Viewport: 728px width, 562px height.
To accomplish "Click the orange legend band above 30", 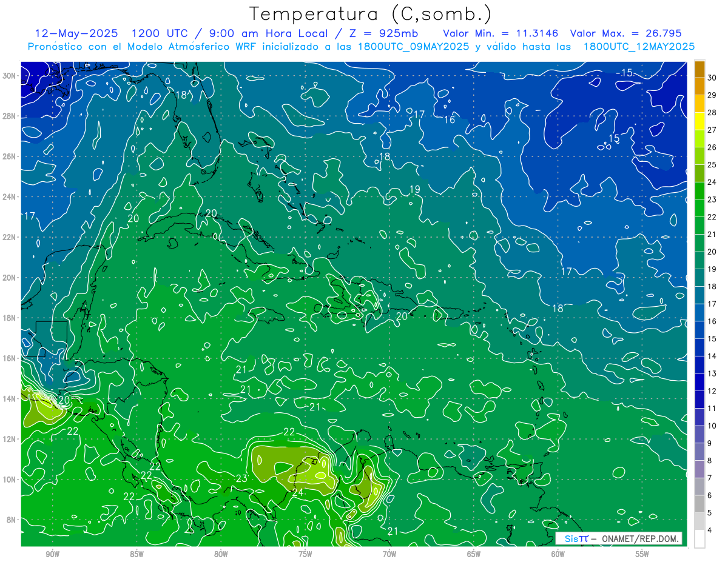I will 699,69.
